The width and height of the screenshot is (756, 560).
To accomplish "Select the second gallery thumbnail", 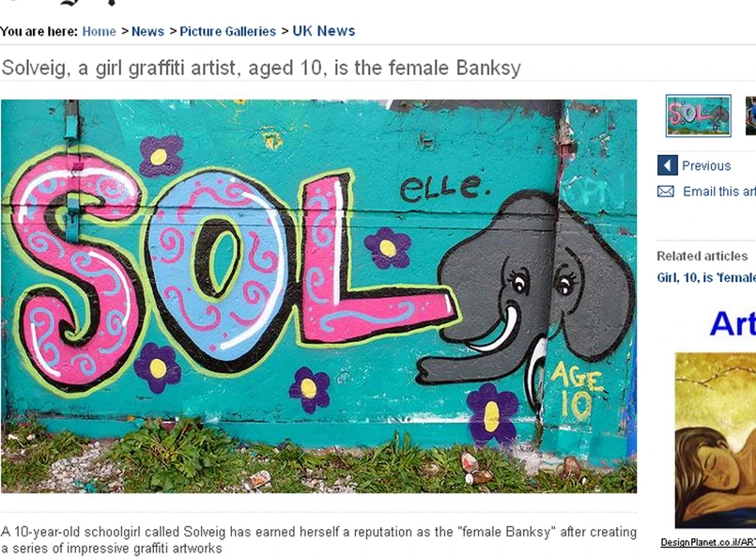I will [750, 116].
